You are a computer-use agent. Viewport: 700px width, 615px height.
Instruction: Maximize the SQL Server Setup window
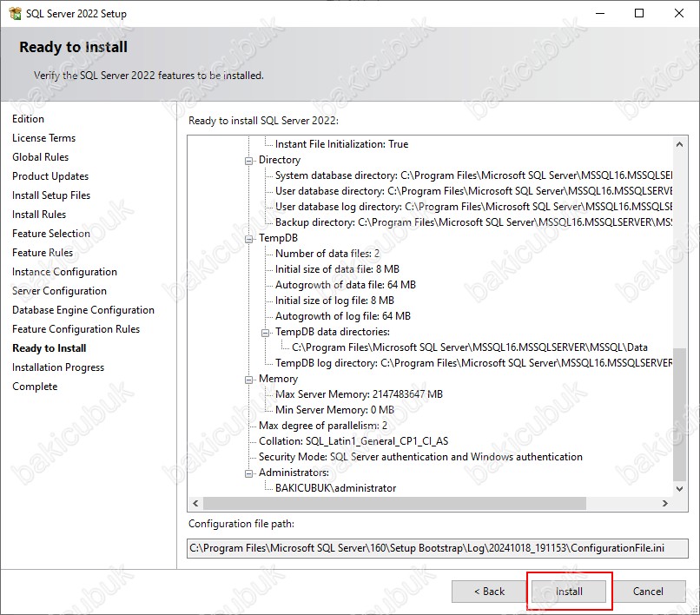639,13
